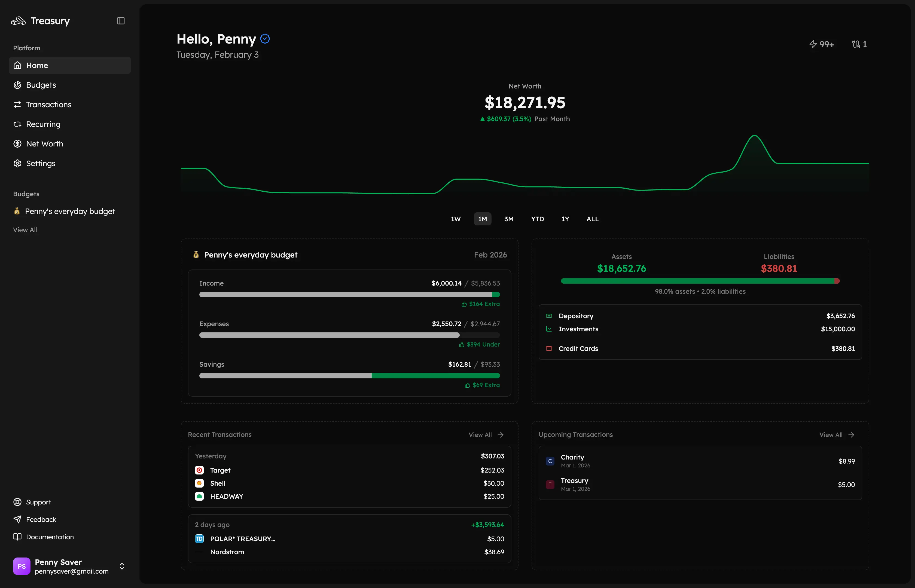Click the assets versus liabilities progress bar
Image resolution: width=915 pixels, height=588 pixels.
tap(700, 281)
